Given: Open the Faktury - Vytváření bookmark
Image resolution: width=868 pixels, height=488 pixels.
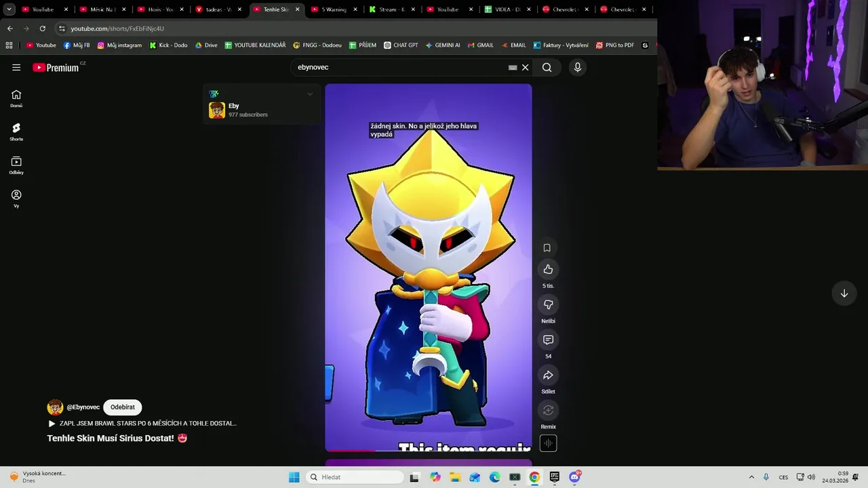Looking at the screenshot, I should pos(561,45).
